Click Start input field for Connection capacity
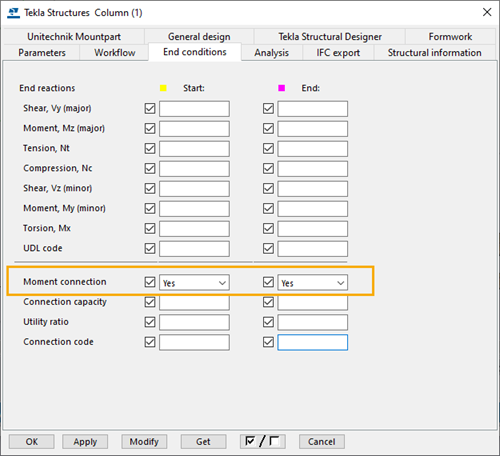Image resolution: width=500 pixels, height=456 pixels. coord(194,303)
